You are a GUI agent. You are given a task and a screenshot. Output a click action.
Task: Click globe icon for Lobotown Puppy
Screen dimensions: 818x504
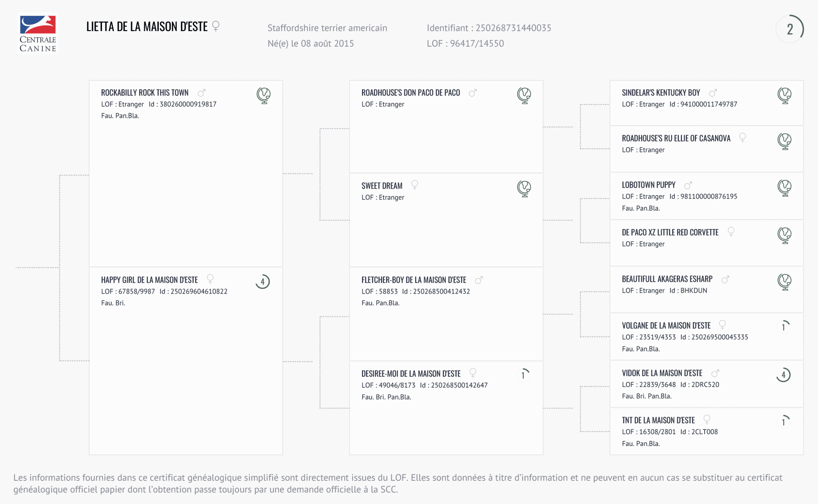click(784, 188)
